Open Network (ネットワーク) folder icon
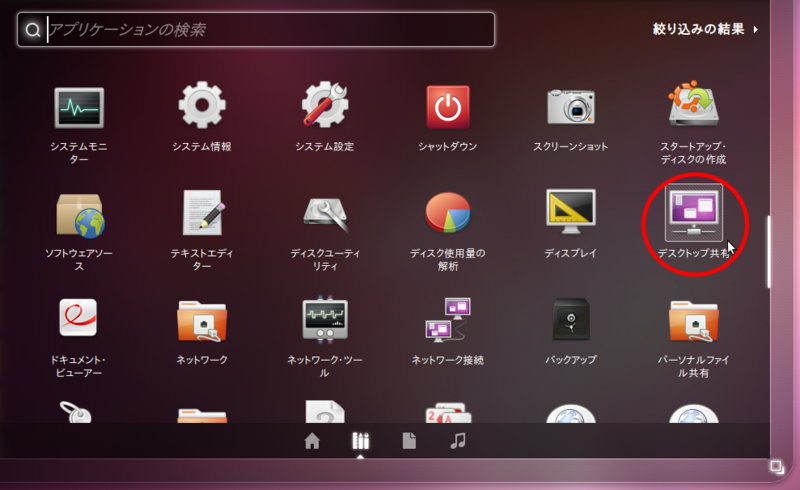The width and height of the screenshot is (800, 490). pyautogui.click(x=202, y=321)
